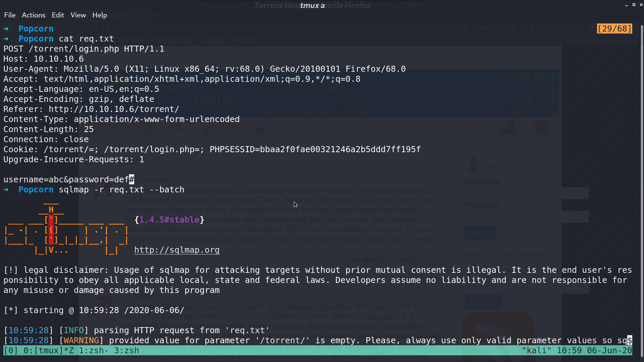
Task: Open the View menu
Action: 78,15
